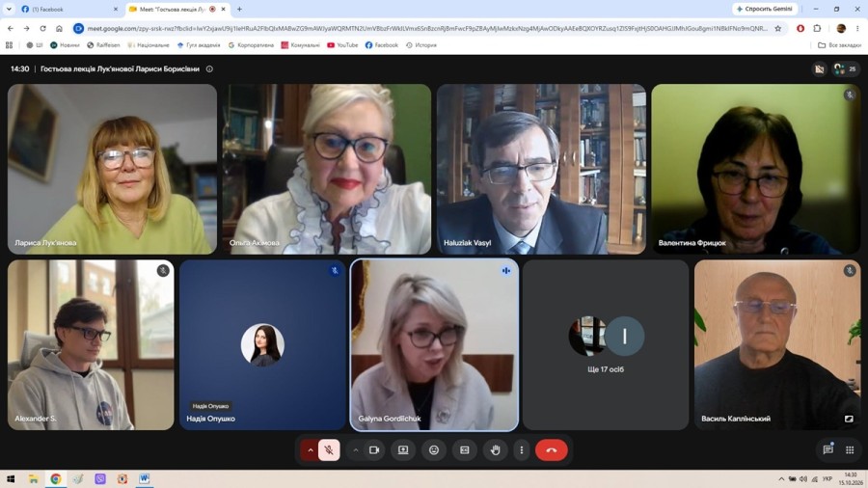868x488 pixels.
Task: Open the Комунальні bookmark
Action: [301, 45]
